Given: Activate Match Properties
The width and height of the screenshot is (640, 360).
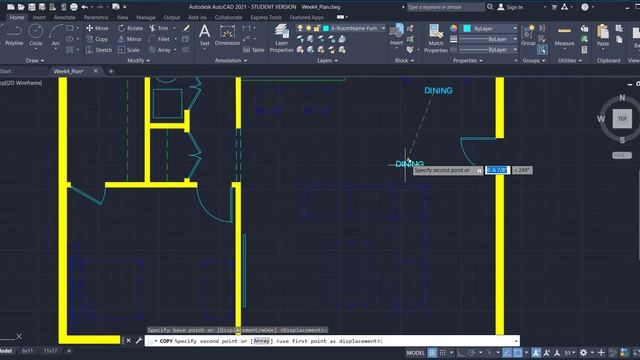Looking at the screenshot, I should pyautogui.click(x=436, y=38).
